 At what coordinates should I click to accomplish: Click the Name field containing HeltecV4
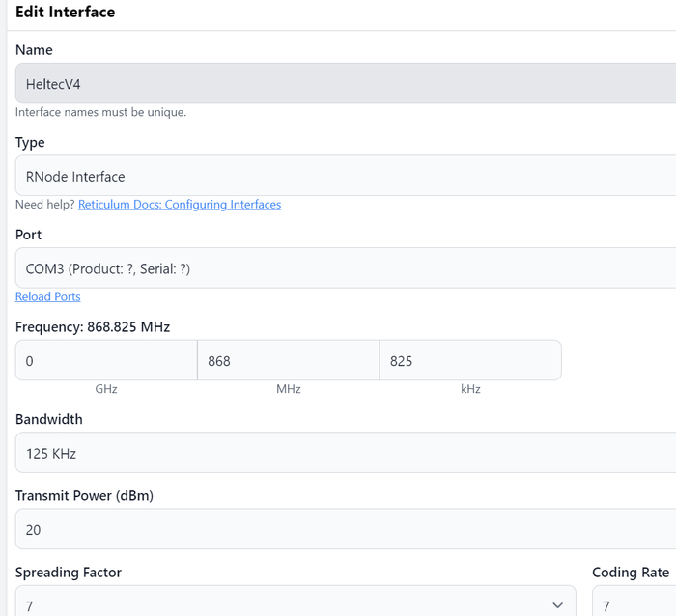tap(338, 84)
